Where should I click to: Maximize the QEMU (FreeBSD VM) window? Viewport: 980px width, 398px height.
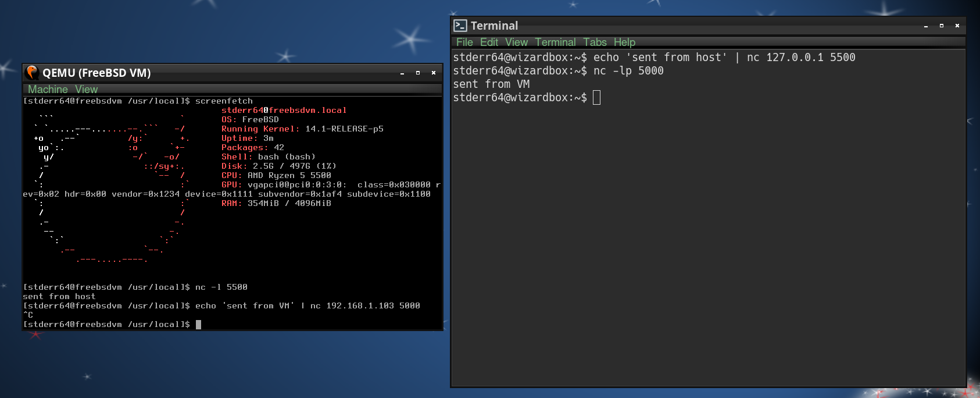(x=418, y=73)
